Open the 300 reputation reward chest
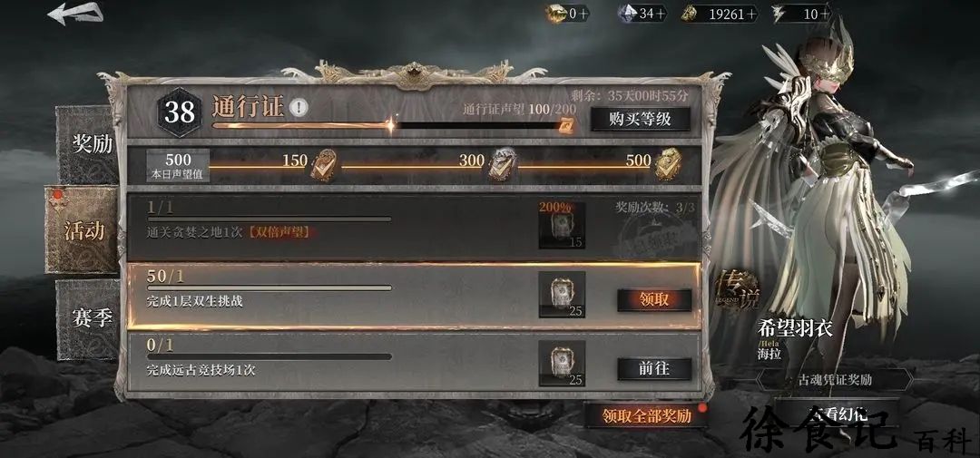The image size is (980, 458). click(x=503, y=165)
